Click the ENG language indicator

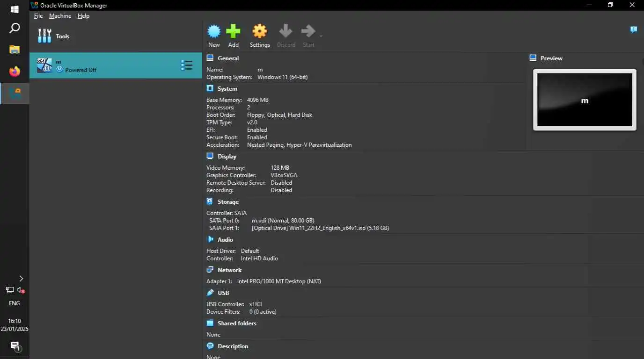[15, 303]
